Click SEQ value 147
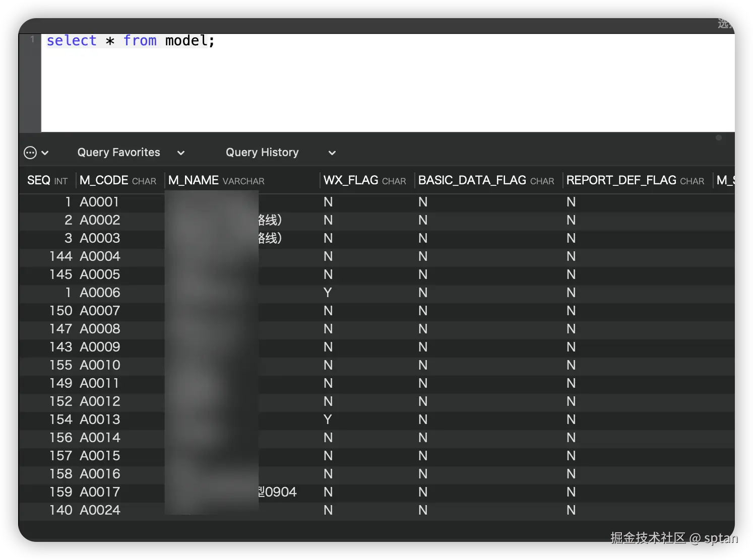Screen dimensions: 753x560 [61, 329]
